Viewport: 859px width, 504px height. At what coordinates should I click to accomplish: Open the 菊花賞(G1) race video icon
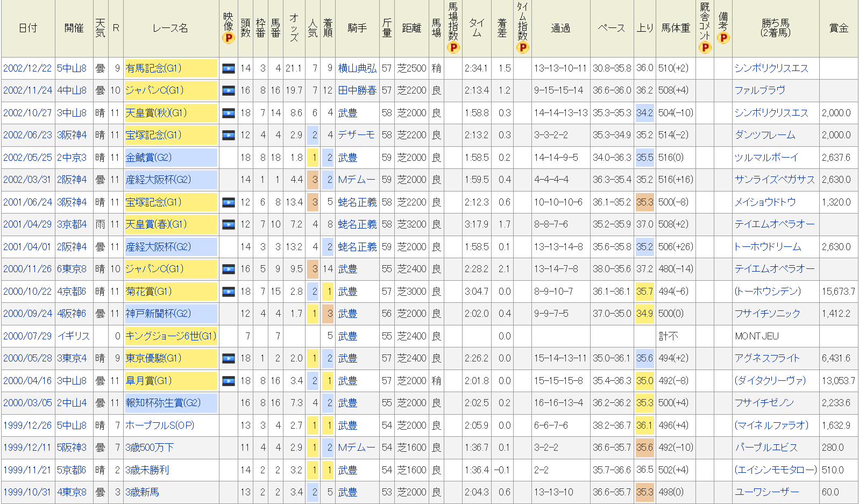pos(228,292)
